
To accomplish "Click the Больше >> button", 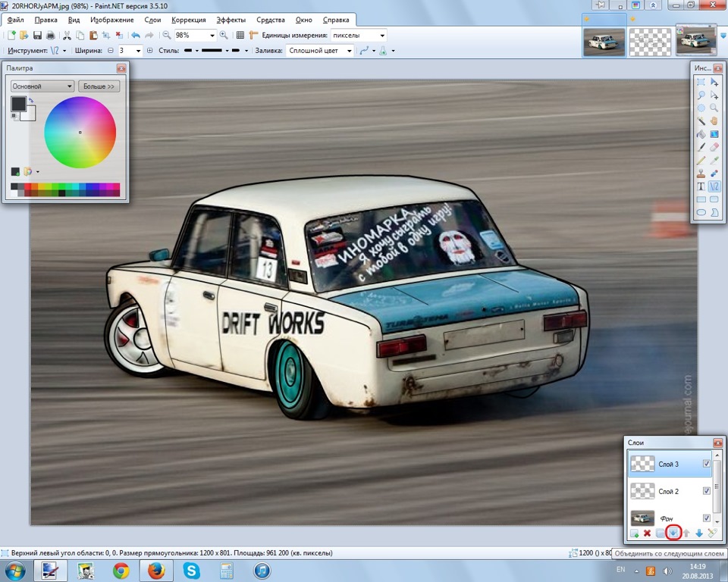I will tap(99, 86).
